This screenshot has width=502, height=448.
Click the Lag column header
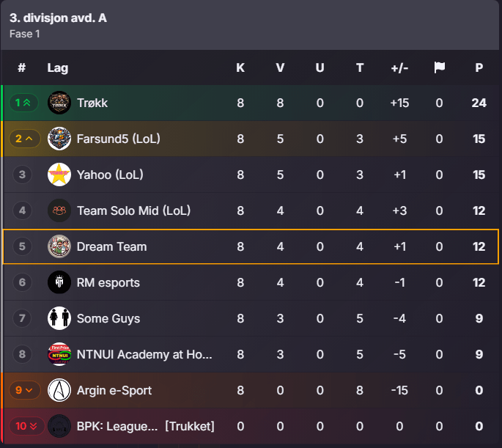pyautogui.click(x=58, y=68)
